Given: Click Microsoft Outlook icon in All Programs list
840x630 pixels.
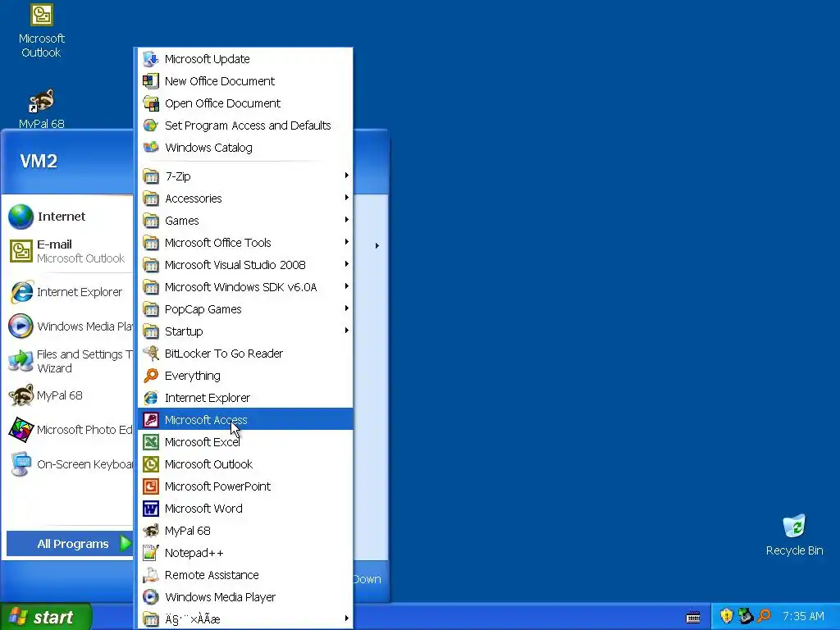Looking at the screenshot, I should [x=151, y=464].
